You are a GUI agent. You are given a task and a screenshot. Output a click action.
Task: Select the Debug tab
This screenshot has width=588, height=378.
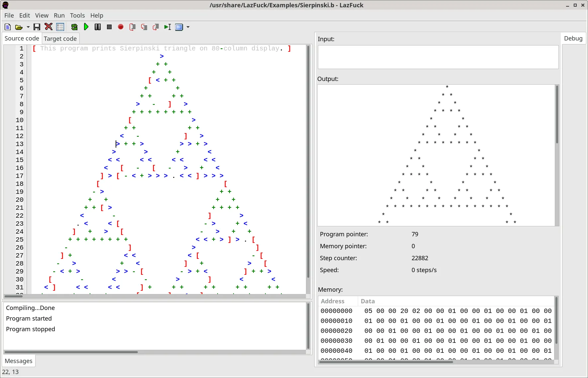[573, 38]
